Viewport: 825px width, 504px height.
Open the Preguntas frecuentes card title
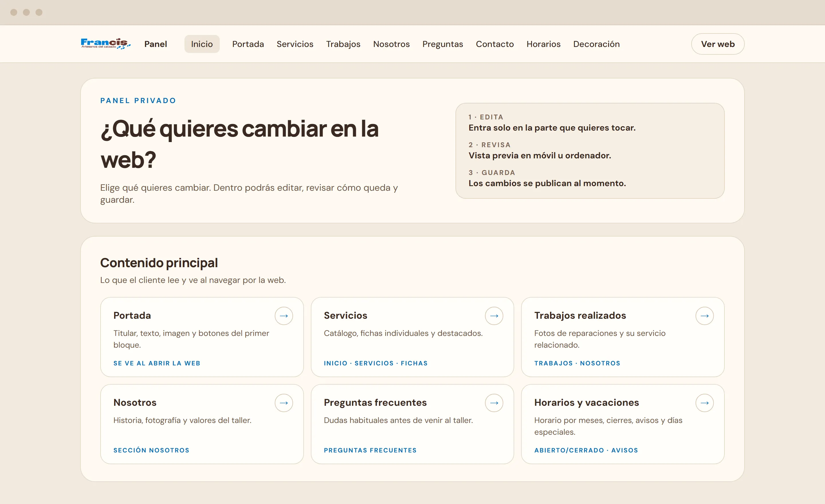pos(375,402)
